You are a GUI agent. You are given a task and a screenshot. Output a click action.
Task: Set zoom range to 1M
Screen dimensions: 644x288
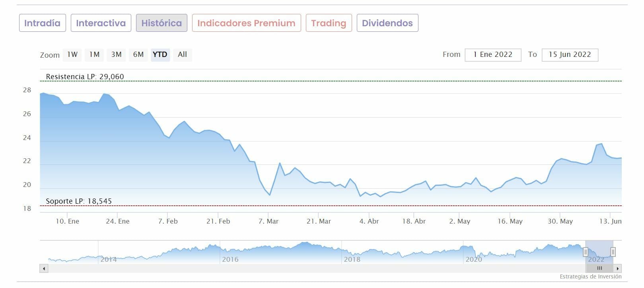tap(94, 54)
